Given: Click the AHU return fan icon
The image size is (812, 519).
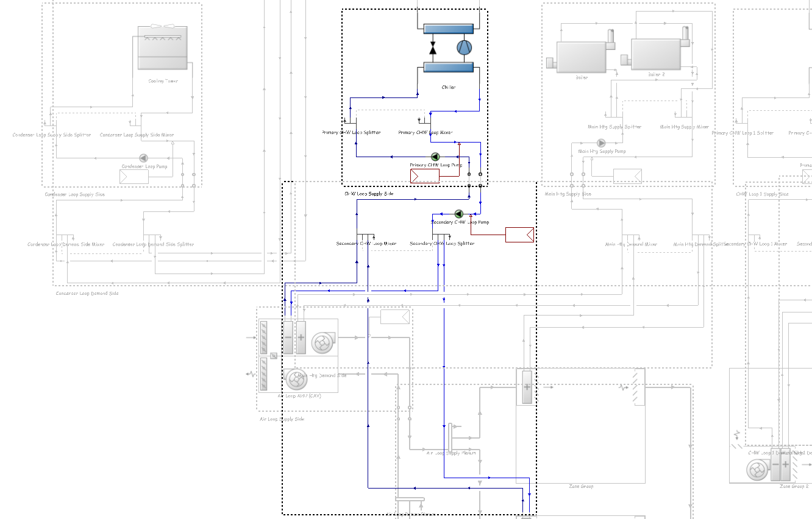Looking at the screenshot, I should pyautogui.click(x=297, y=380).
